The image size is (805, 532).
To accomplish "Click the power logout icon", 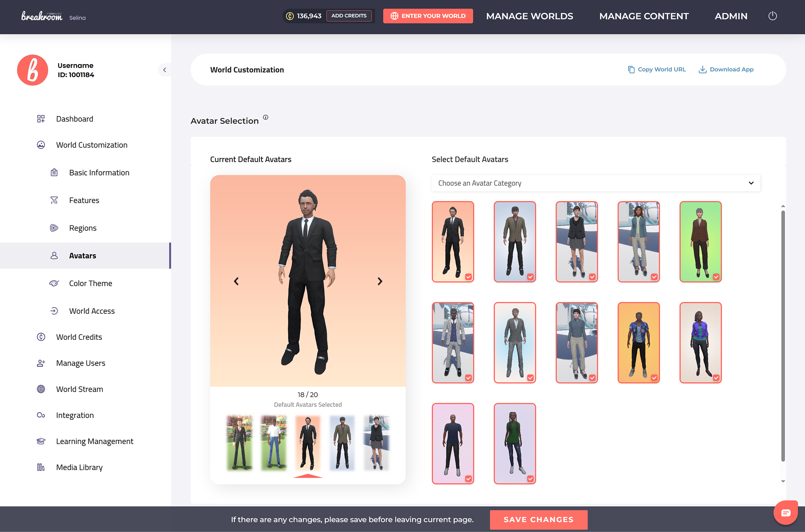I will (x=772, y=16).
